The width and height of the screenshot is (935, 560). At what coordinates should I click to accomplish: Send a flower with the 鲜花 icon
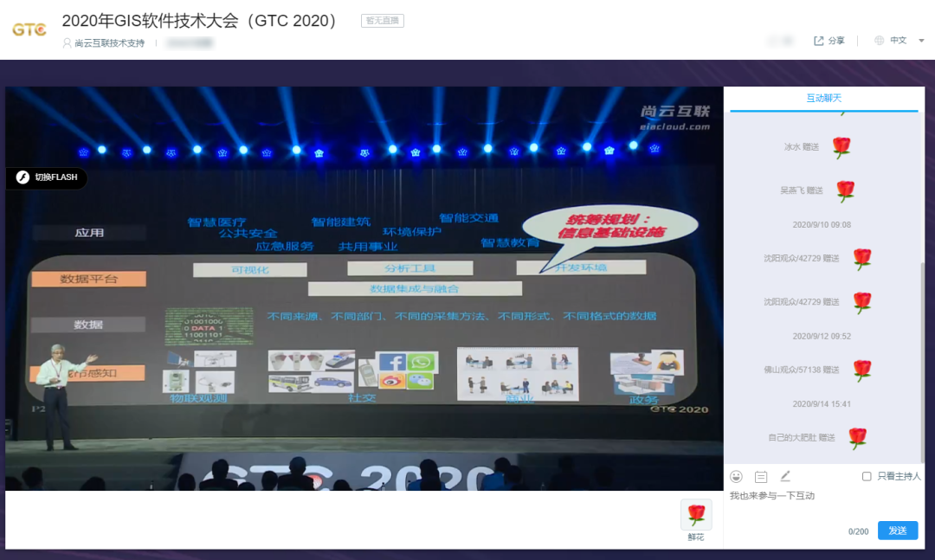[x=696, y=516]
